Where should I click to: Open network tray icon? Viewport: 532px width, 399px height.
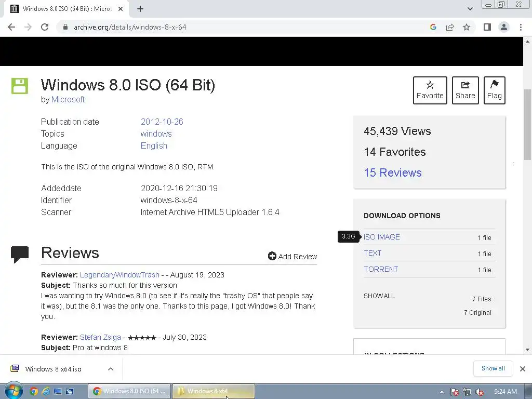pyautogui.click(x=467, y=392)
